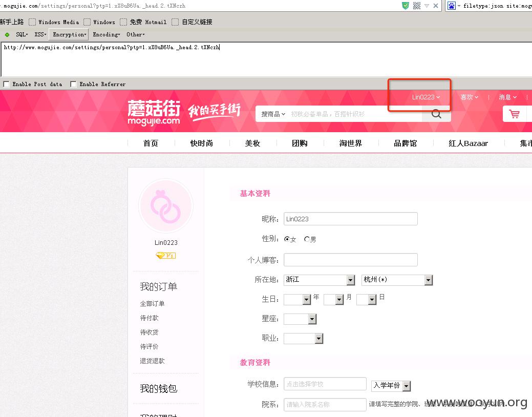Viewport: 532px width, 417px height.
Task: Enable Referrer checkbox
Action: click(x=73, y=84)
